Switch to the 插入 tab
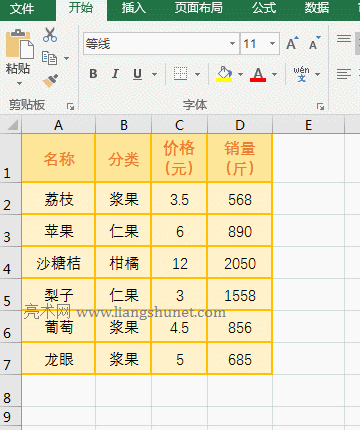The height and width of the screenshot is (430, 360). click(x=134, y=8)
